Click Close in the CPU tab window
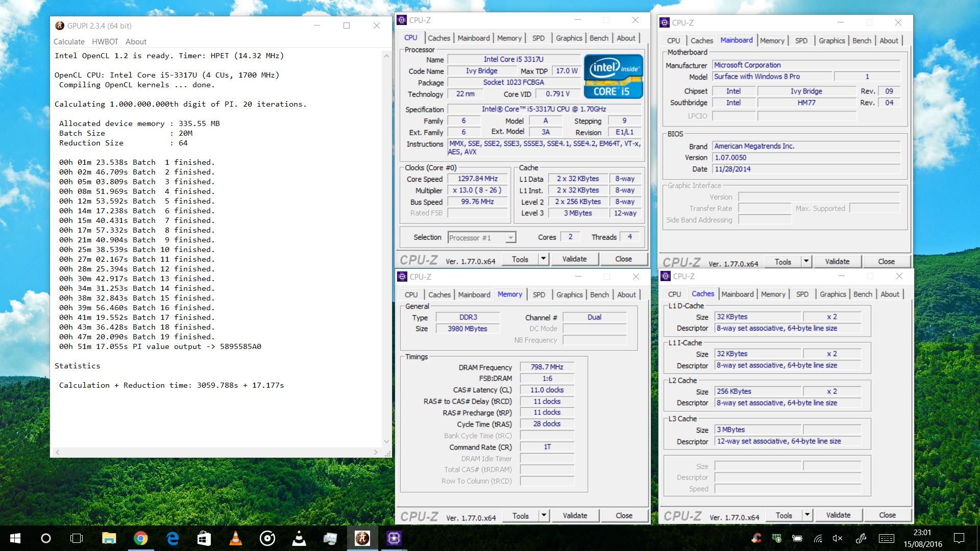 pos(623,259)
